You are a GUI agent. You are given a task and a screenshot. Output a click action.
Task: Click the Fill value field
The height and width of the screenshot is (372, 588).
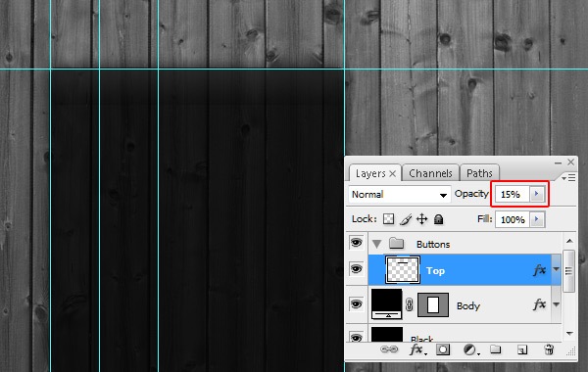click(x=513, y=219)
